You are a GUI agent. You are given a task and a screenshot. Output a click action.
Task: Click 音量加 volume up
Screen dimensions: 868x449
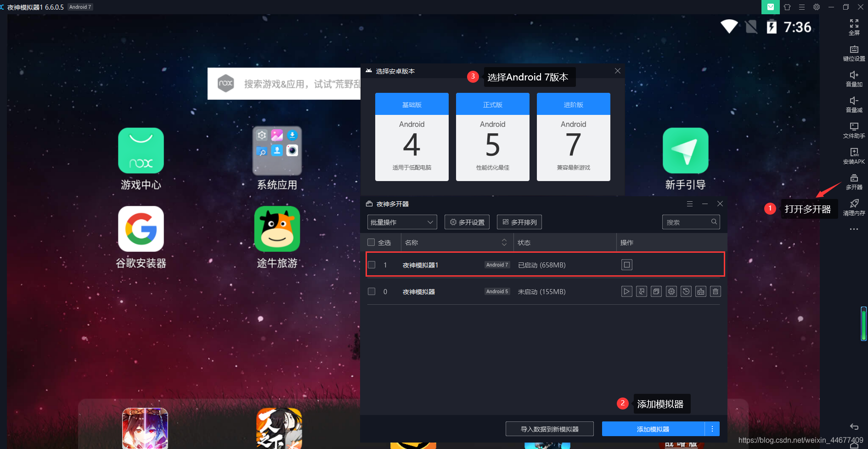point(854,79)
